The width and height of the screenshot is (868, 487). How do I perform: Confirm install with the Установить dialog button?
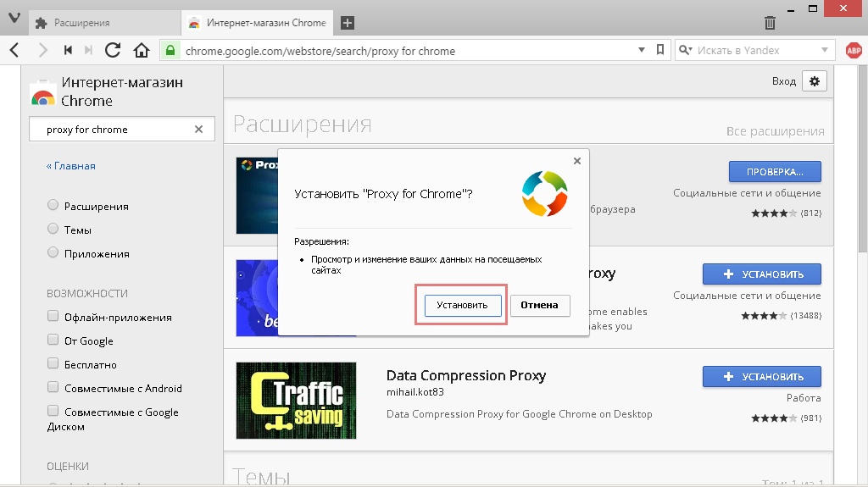[462, 305]
